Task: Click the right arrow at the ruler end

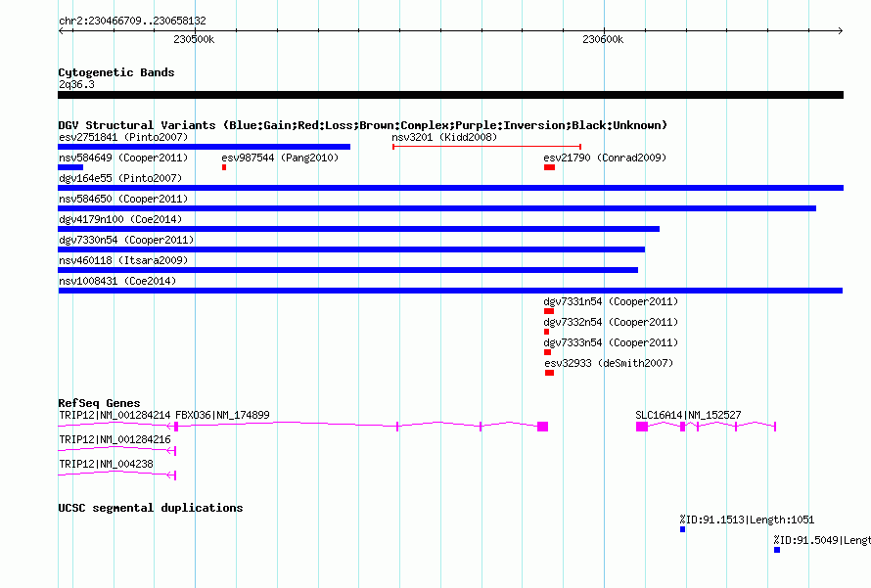Action: pos(840,30)
